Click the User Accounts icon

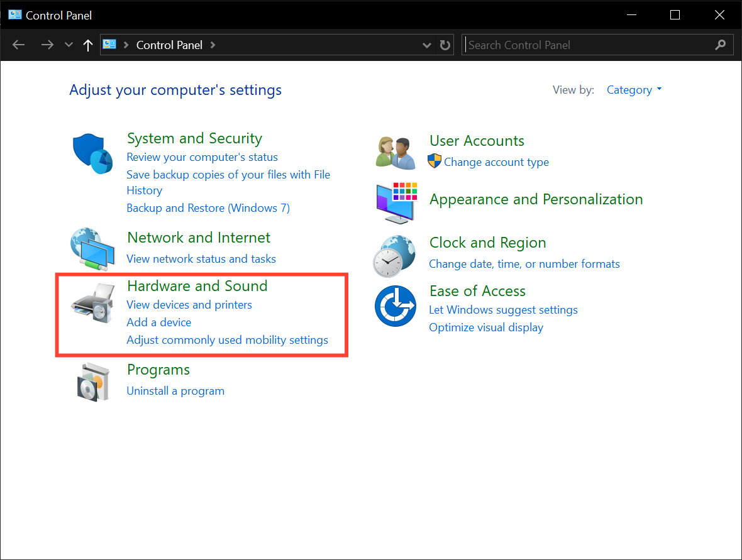point(395,151)
